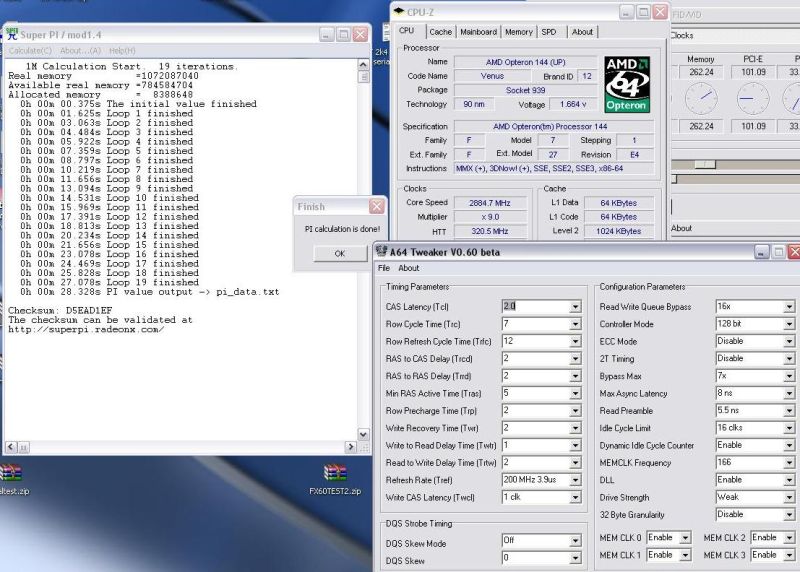Image resolution: width=800 pixels, height=572 pixels.
Task: Click the 320.5 MHz HTT value
Action: [490, 231]
